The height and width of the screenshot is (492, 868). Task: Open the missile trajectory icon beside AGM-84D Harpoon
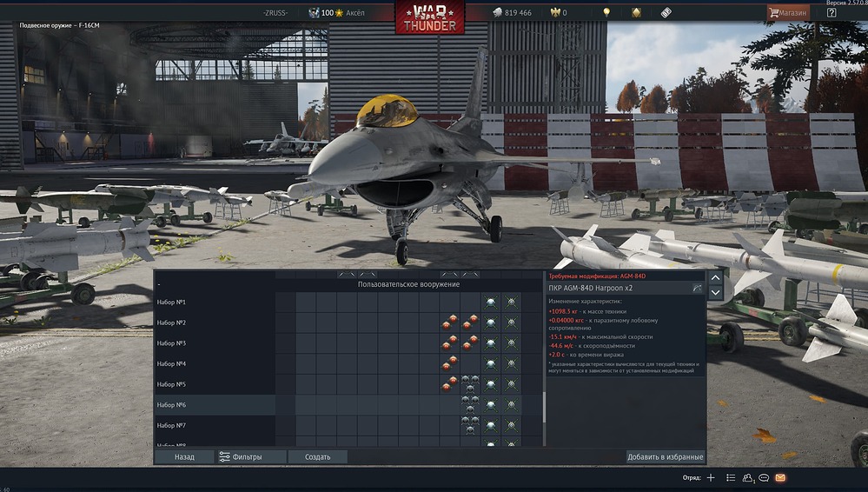coord(697,288)
